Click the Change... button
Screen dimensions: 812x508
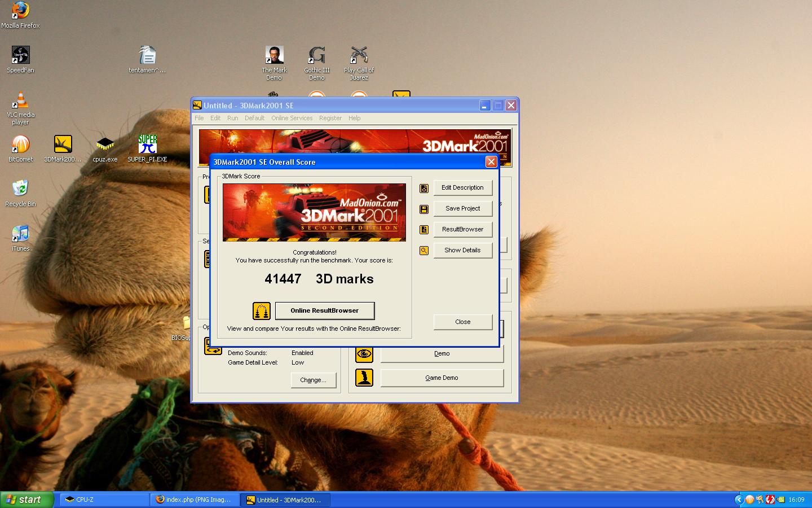click(x=313, y=380)
